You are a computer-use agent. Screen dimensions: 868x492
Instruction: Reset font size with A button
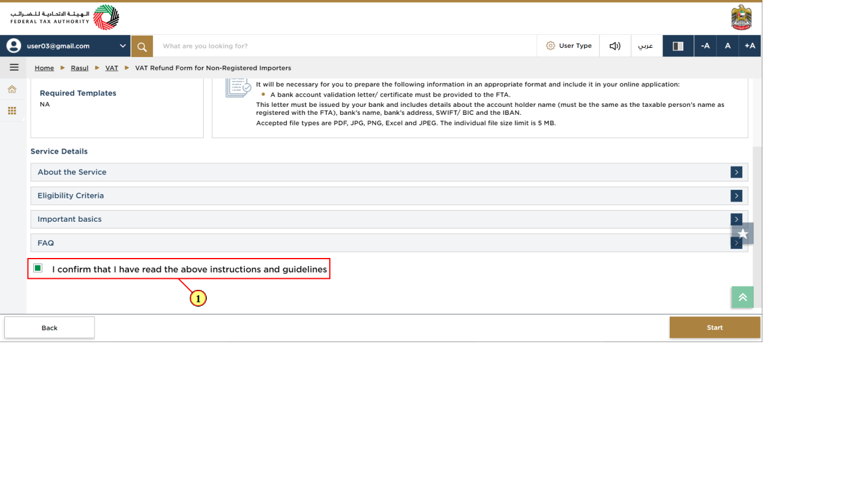tap(727, 46)
